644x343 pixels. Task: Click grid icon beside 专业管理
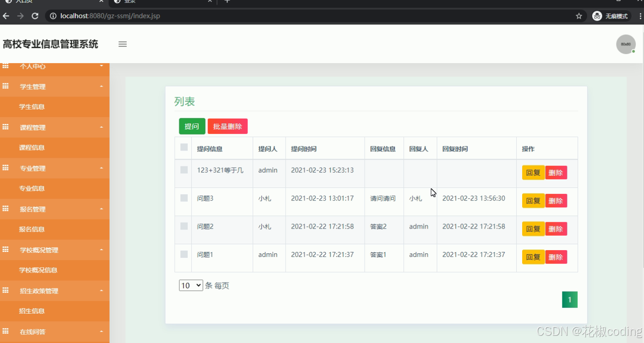[x=5, y=168]
